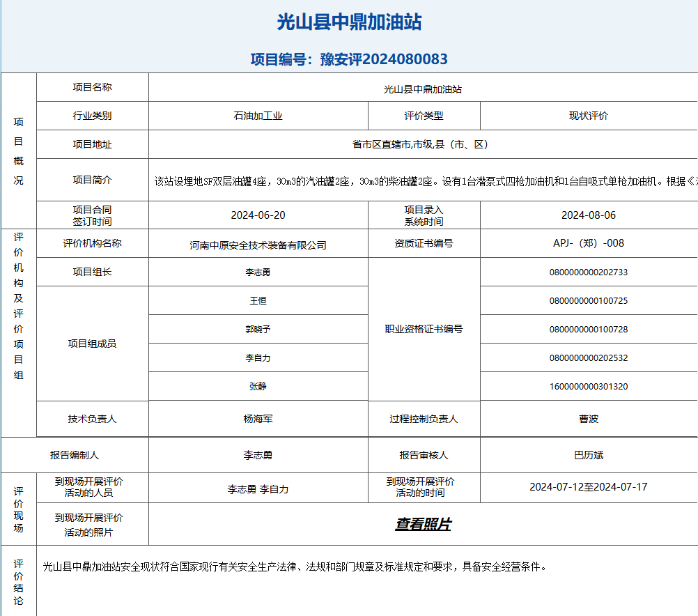Viewport: 698px width, 616px height.
Task: Click the 评价结论 section header
Action: (18, 582)
